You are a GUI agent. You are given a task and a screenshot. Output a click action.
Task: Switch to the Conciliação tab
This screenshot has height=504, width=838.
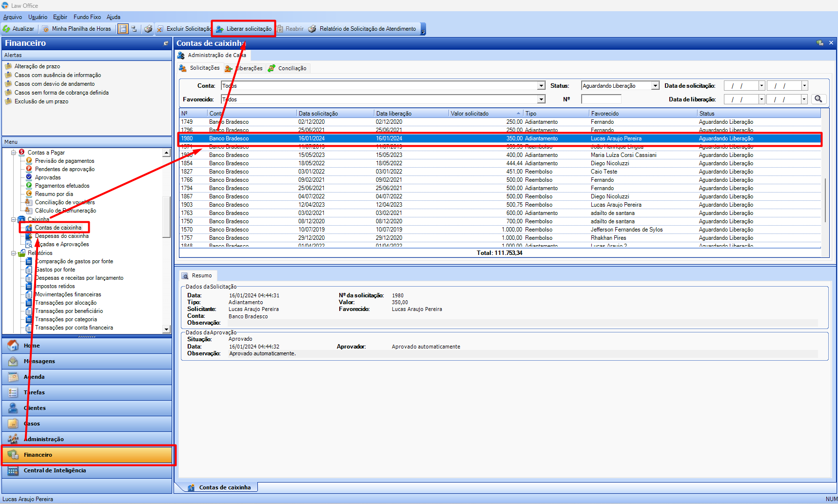tap(288, 68)
